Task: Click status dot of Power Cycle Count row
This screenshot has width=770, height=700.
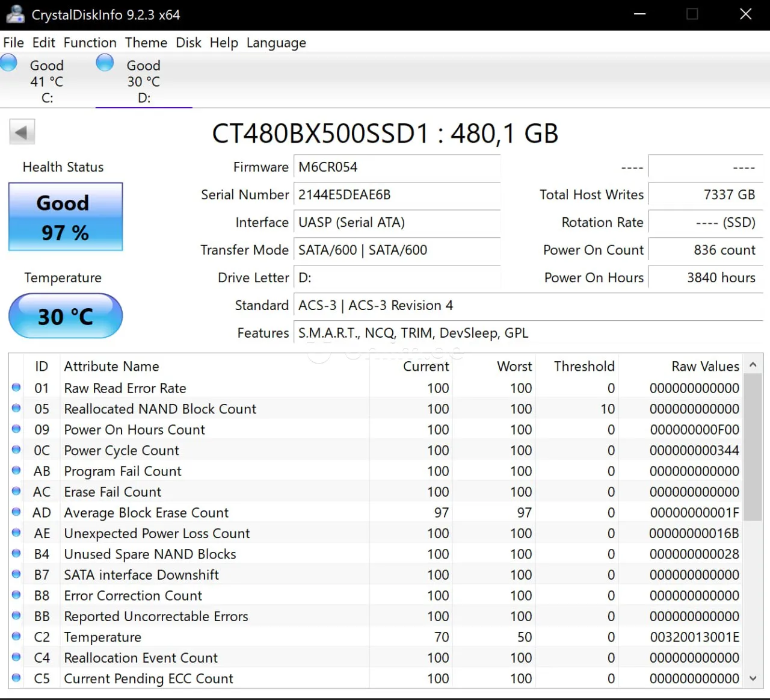Action: (x=16, y=450)
